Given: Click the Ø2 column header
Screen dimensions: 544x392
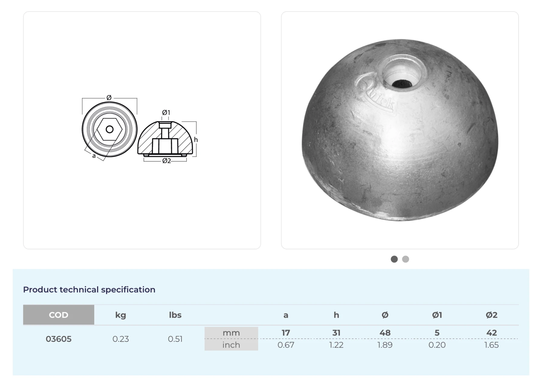Looking at the screenshot, I should coord(491,315).
